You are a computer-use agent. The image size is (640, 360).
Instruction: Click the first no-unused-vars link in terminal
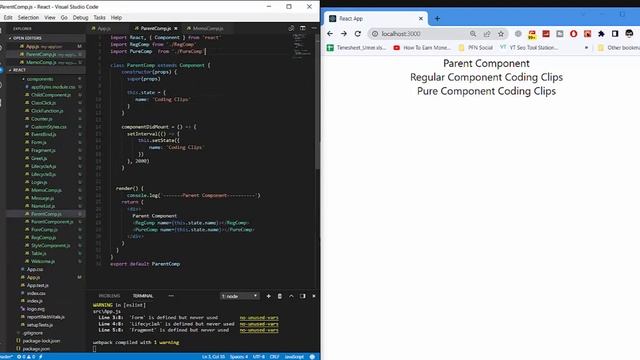[x=259, y=318]
